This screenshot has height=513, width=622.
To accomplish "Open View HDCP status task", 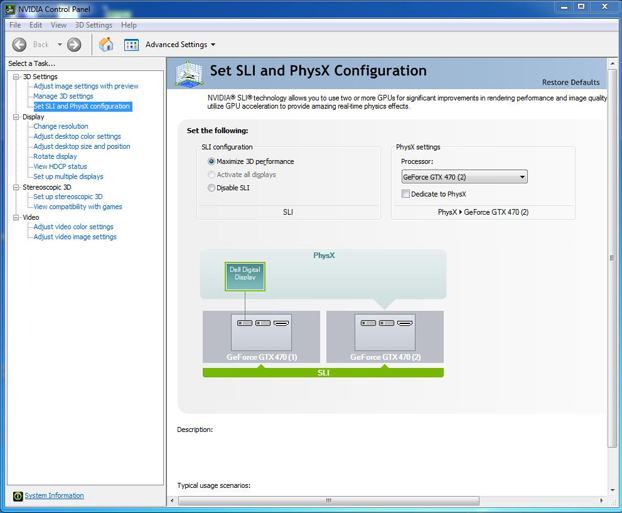I will pyautogui.click(x=60, y=166).
